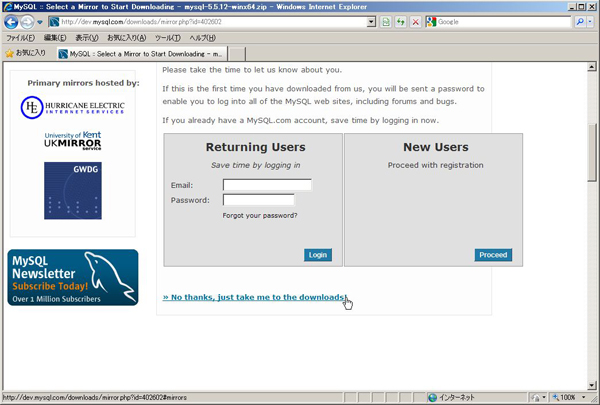
Task: Click the address bar URL field
Action: (212, 22)
